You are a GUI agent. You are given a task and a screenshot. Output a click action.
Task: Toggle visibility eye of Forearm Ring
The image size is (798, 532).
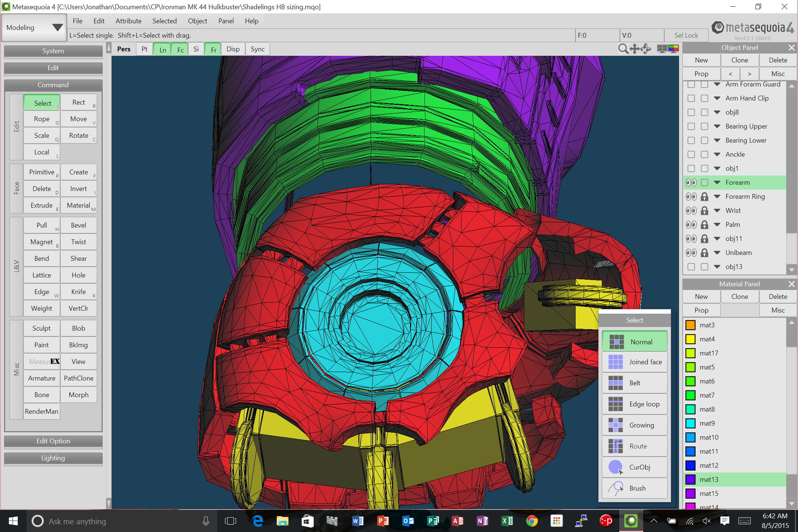pyautogui.click(x=691, y=197)
